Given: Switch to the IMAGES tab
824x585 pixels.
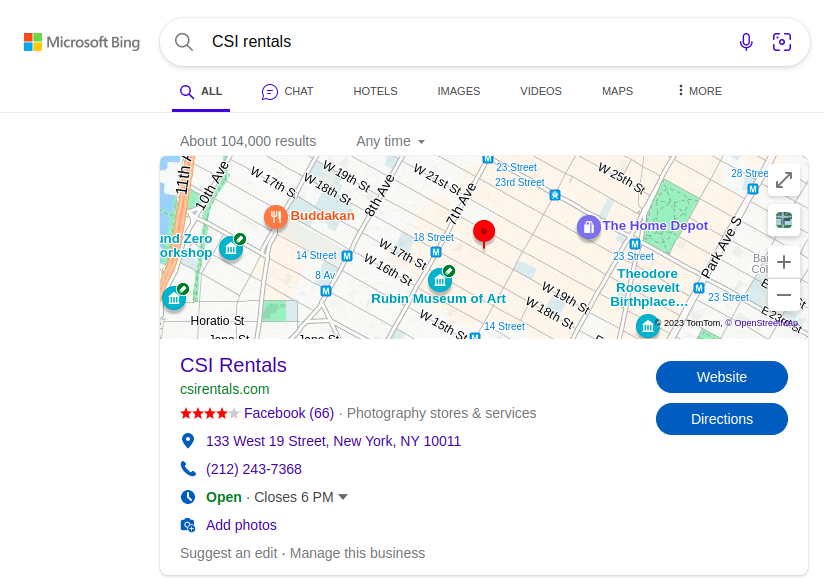Looking at the screenshot, I should pyautogui.click(x=459, y=91).
